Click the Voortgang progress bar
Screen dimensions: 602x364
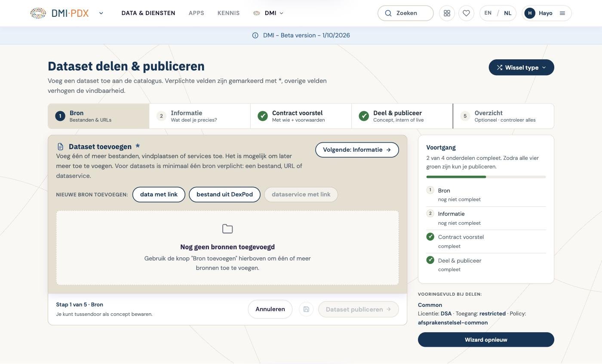coord(486,177)
